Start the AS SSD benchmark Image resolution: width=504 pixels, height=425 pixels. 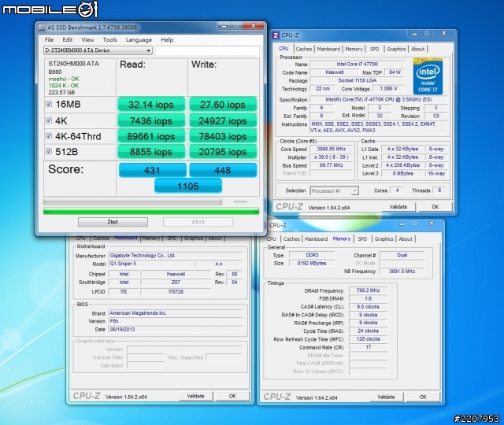[x=113, y=222]
